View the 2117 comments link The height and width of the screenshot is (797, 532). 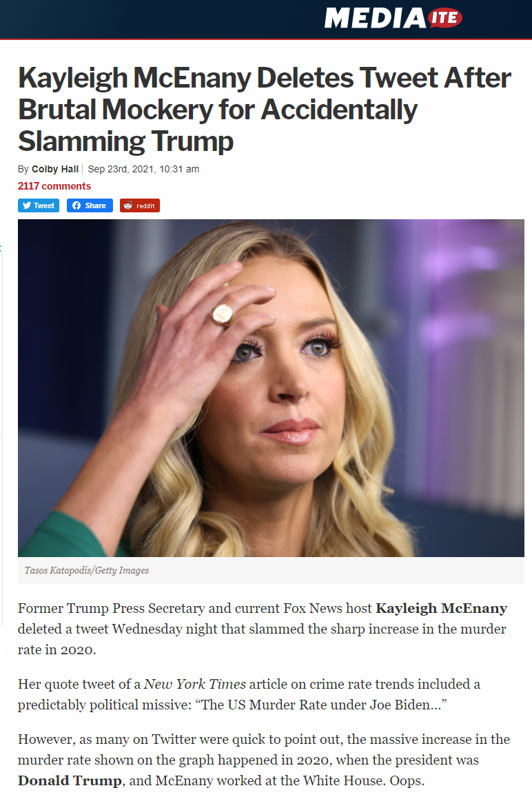point(54,186)
